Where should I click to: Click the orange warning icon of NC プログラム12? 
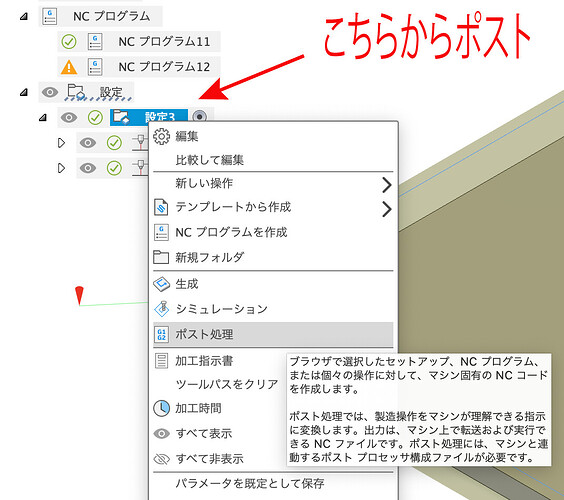tap(69, 67)
